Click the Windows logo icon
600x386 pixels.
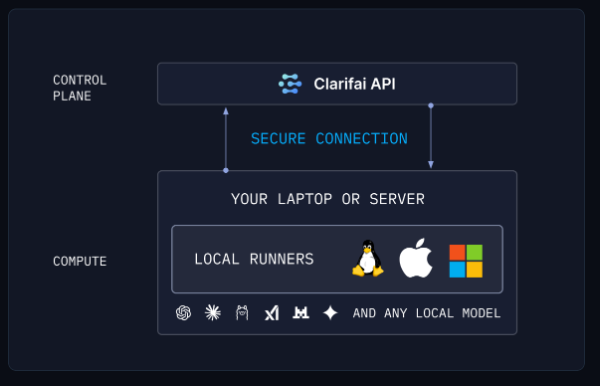point(466,261)
